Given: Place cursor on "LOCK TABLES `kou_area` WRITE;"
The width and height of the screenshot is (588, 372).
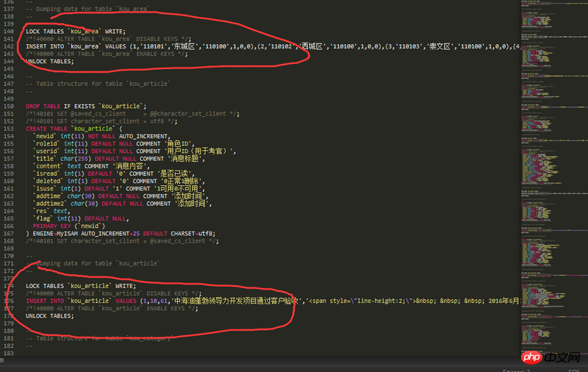Looking at the screenshot, I should (76, 32).
